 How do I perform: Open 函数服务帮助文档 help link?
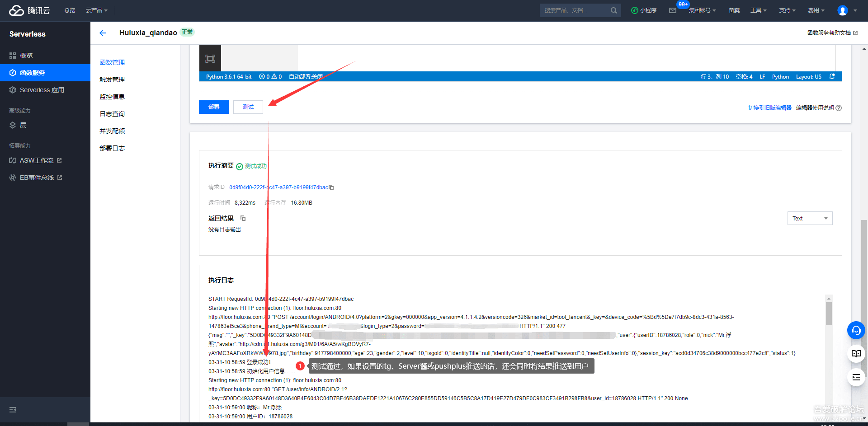coord(833,33)
